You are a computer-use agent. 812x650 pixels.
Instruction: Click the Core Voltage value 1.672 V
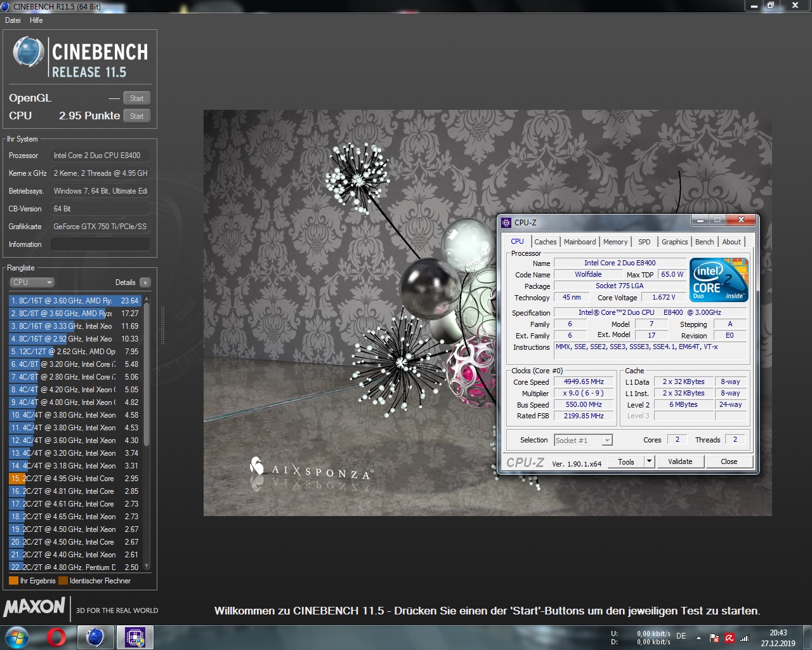click(x=664, y=297)
